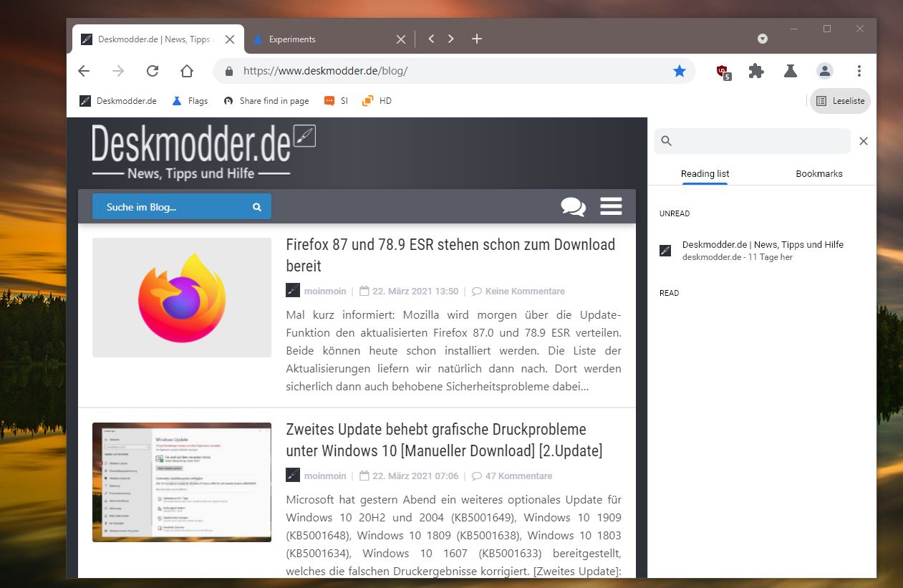Image resolution: width=903 pixels, height=588 pixels.
Task: Open the Zweites Update Druckprobleme article headline
Action: click(x=444, y=440)
